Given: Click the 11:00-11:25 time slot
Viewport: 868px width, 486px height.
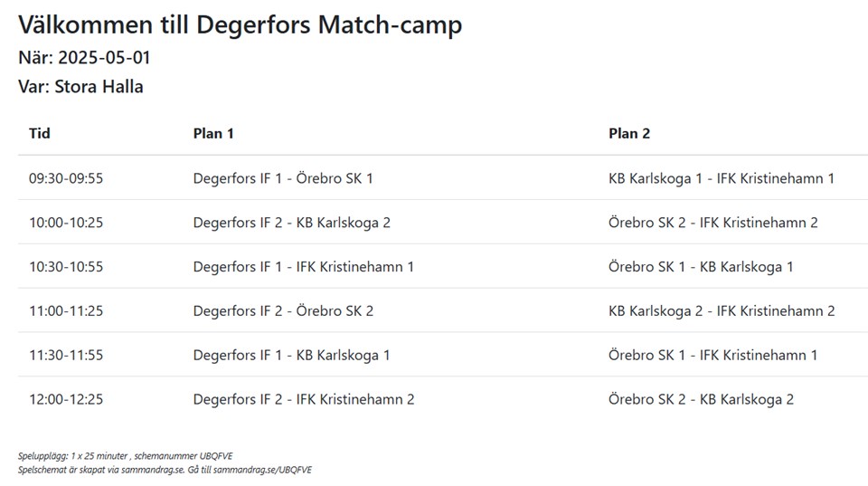Looking at the screenshot, I should click(66, 311).
